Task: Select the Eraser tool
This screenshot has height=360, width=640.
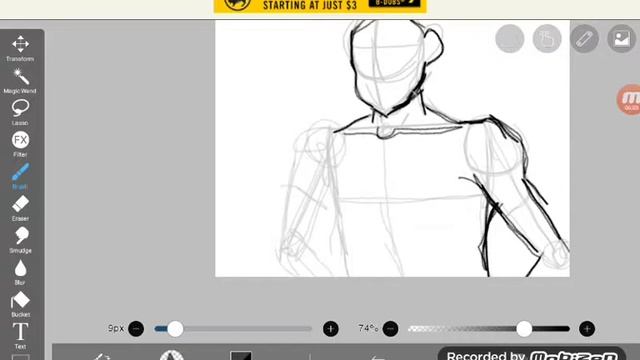Action: click(20, 208)
